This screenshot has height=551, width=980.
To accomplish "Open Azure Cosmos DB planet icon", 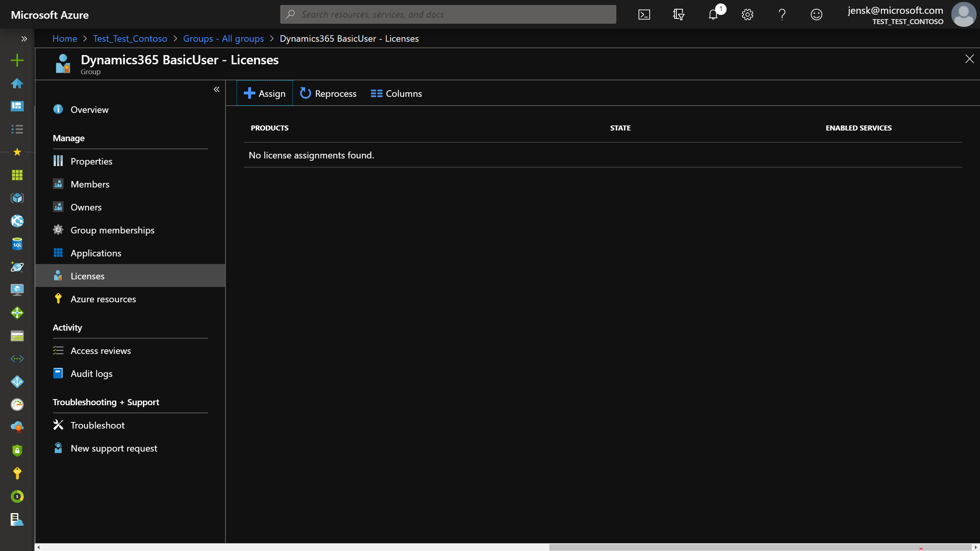I will click(x=17, y=267).
